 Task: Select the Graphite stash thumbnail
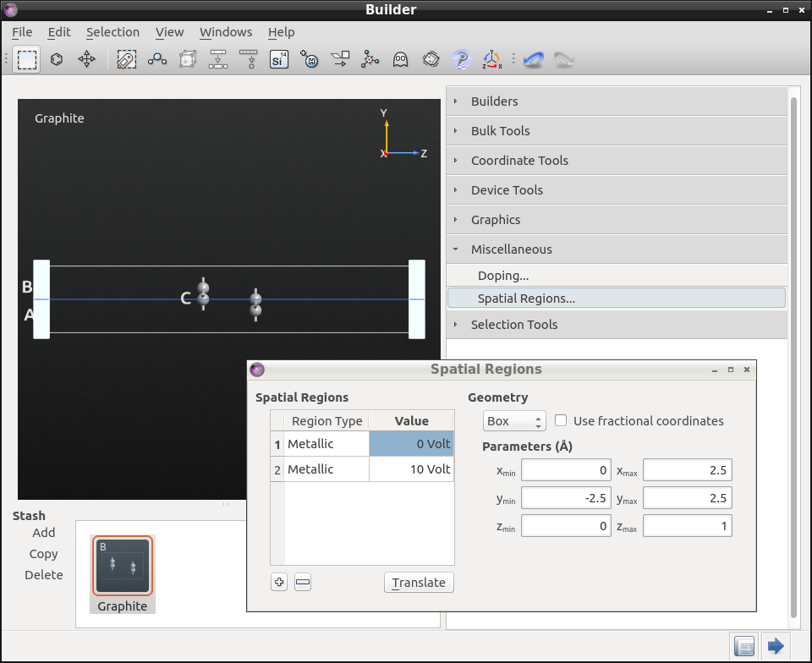[x=123, y=574]
